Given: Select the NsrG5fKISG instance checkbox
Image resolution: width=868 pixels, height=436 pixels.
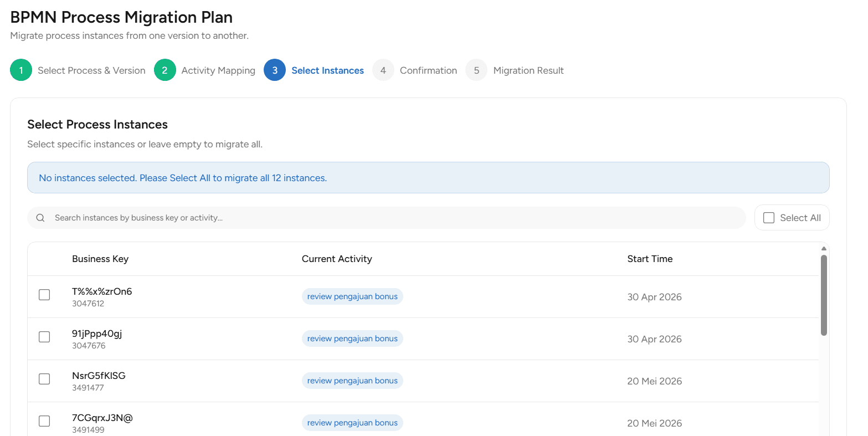Looking at the screenshot, I should pos(44,379).
